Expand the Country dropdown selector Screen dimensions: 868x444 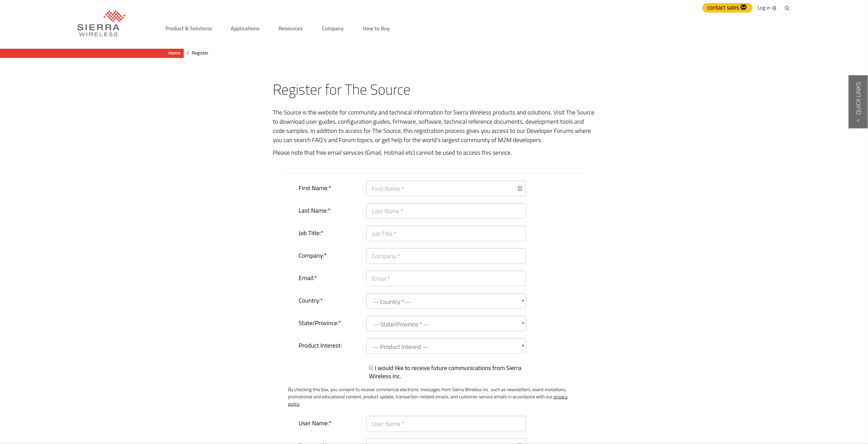coord(446,301)
